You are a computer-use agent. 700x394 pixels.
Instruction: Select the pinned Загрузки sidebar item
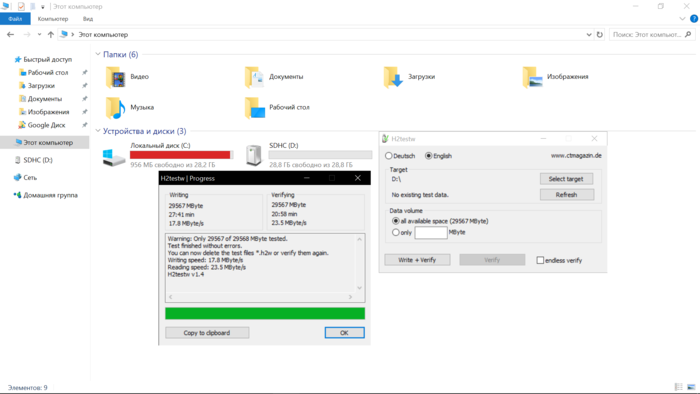coord(41,86)
